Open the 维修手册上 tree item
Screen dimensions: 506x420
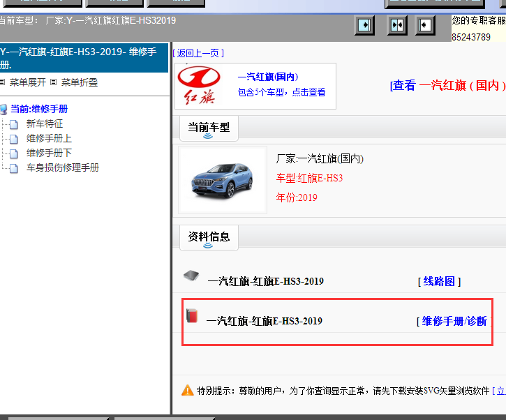49,139
